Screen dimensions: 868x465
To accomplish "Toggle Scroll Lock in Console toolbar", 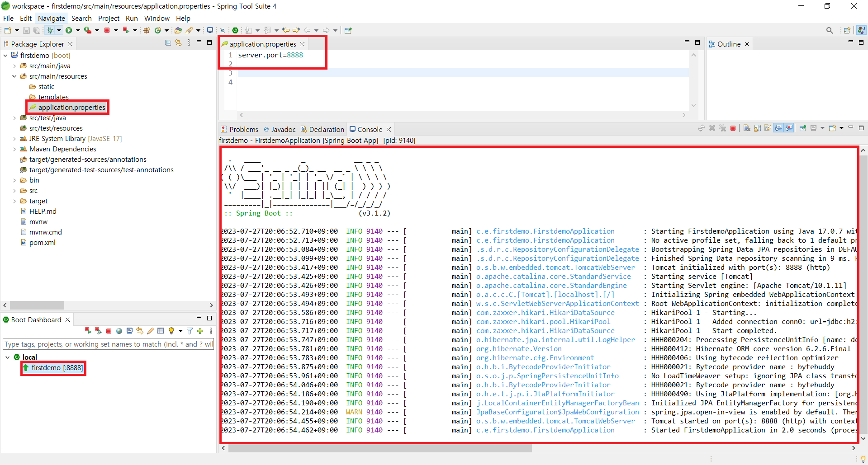I will [757, 128].
